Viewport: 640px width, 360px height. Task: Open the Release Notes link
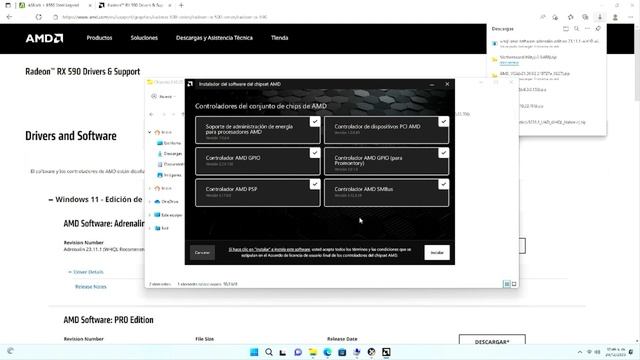pyautogui.click(x=91, y=287)
